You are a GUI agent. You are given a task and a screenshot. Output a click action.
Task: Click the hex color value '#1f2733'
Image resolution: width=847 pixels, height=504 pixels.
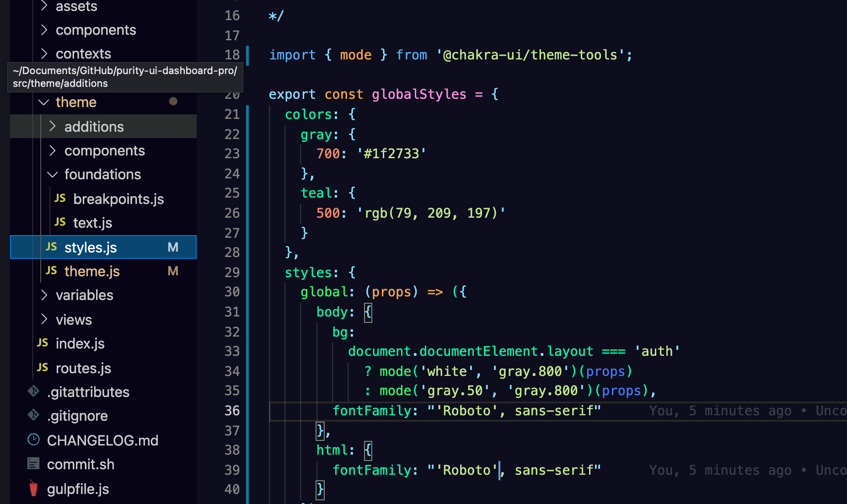tap(391, 153)
